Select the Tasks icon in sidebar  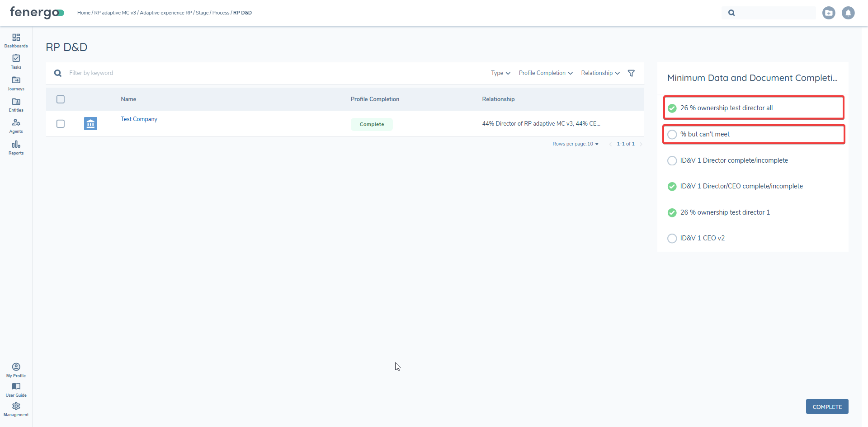click(x=16, y=61)
